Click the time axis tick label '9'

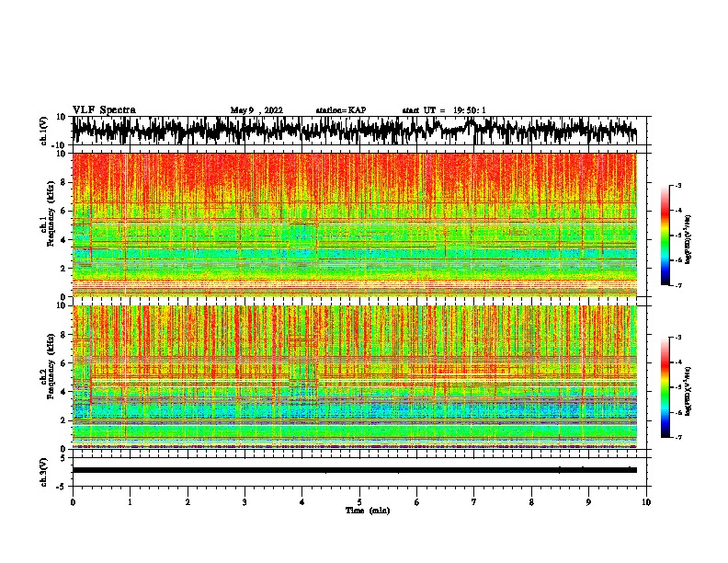(x=588, y=502)
